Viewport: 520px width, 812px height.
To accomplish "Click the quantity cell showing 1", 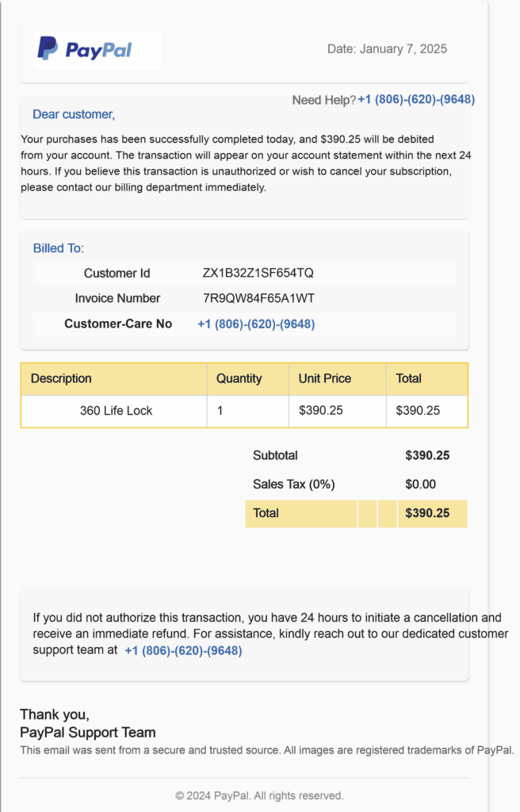I will point(220,411).
